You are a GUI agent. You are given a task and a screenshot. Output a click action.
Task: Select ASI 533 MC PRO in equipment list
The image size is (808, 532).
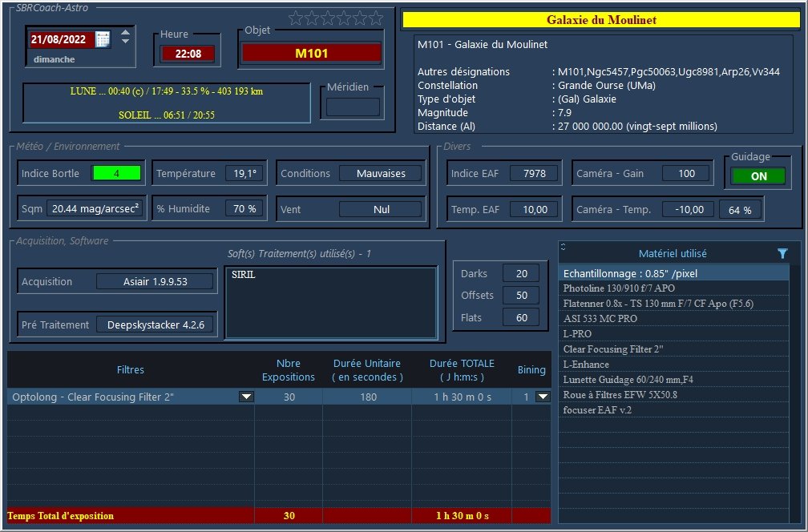click(x=673, y=318)
